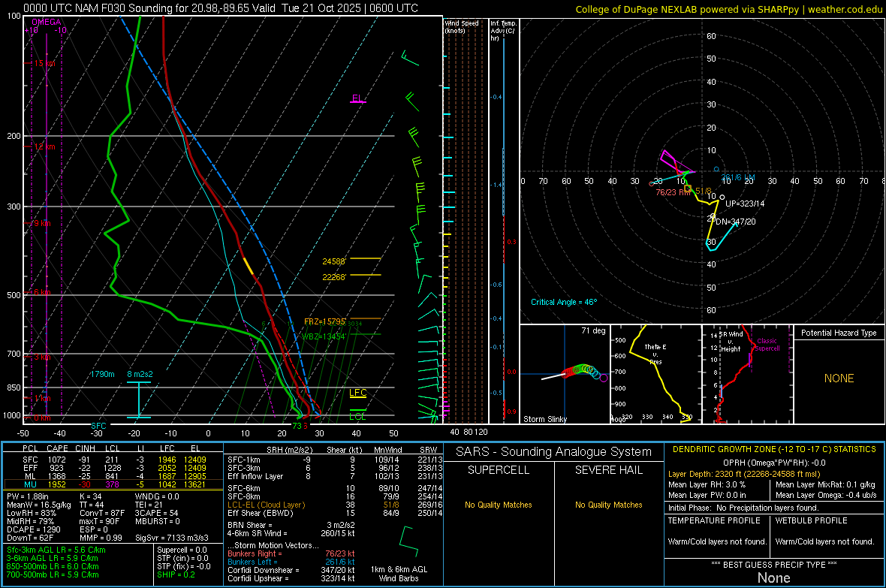Select the EFF parcel row in CAPE table
Image resolution: width=886 pixels, height=588 pixels.
point(114,468)
